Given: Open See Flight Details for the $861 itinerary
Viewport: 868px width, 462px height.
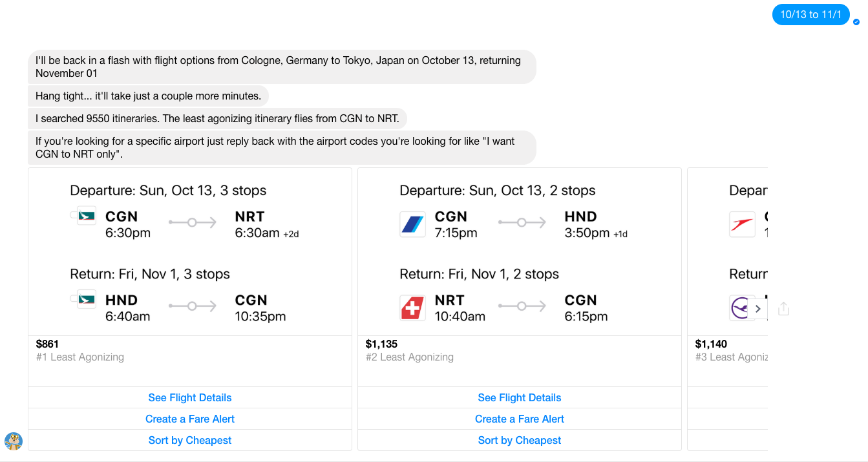Looking at the screenshot, I should (190, 397).
